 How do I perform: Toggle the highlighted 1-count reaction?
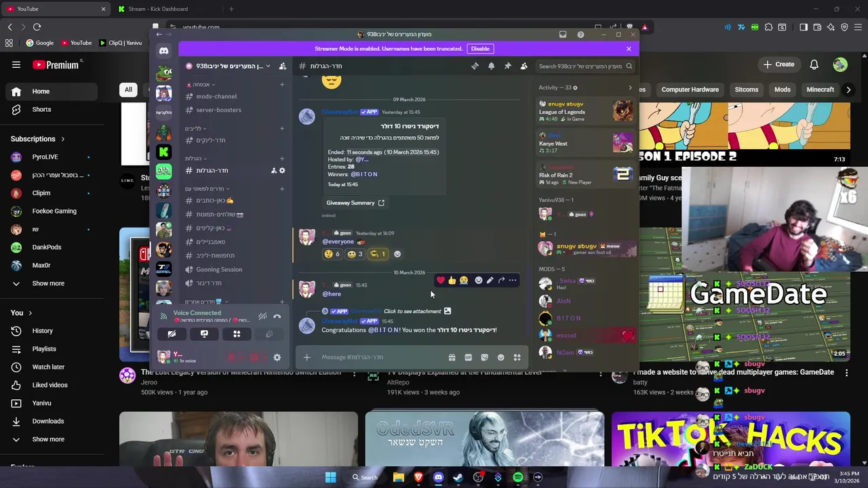tap(378, 254)
